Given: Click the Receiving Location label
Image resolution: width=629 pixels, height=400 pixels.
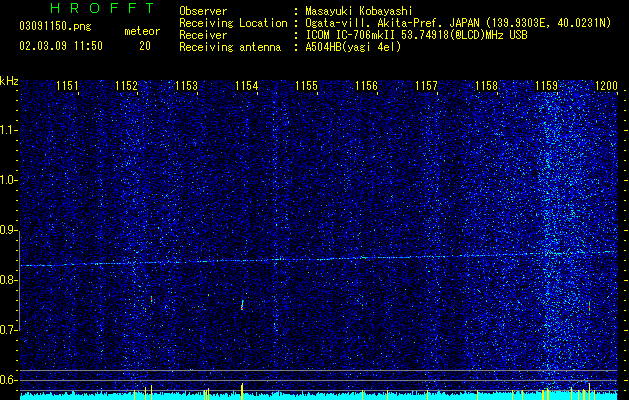Looking at the screenshot, I should (233, 23).
